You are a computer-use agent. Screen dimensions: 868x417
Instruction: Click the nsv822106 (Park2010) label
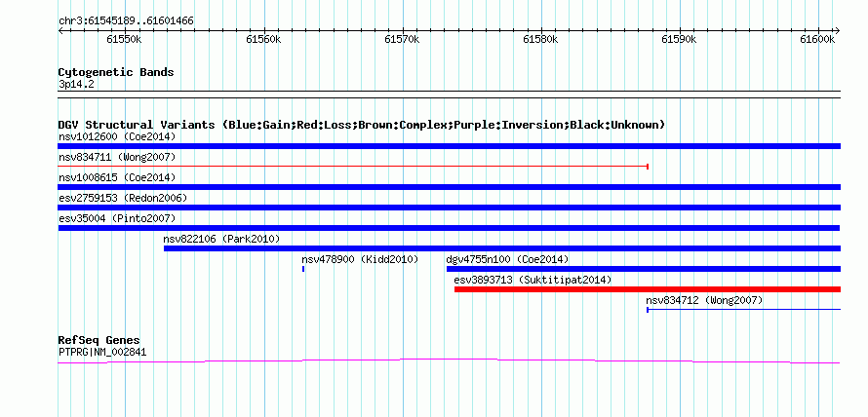tap(221, 239)
